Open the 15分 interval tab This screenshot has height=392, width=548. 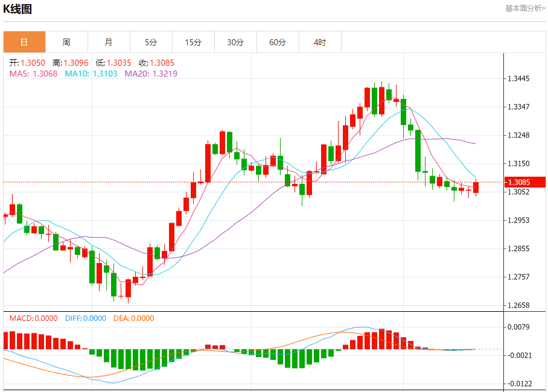click(194, 42)
